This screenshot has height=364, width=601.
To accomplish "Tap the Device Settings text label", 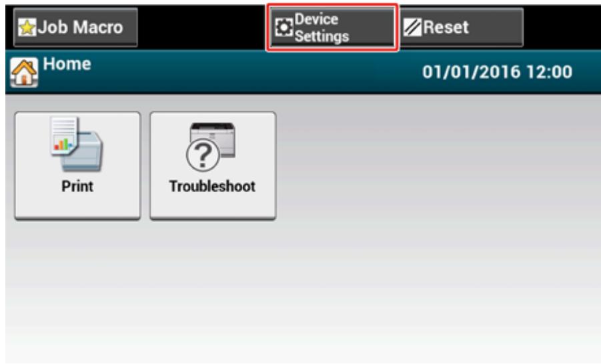I will pos(322,27).
